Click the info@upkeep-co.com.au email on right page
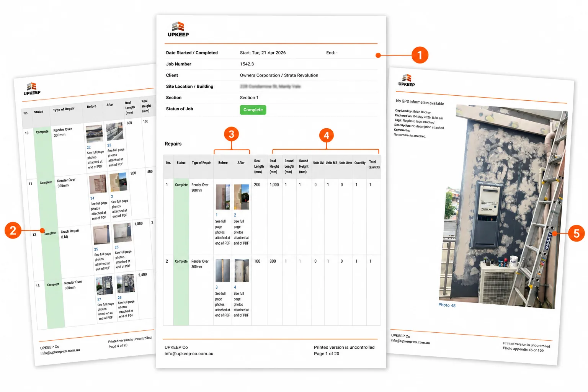The width and height of the screenshot is (588, 392). point(410,341)
